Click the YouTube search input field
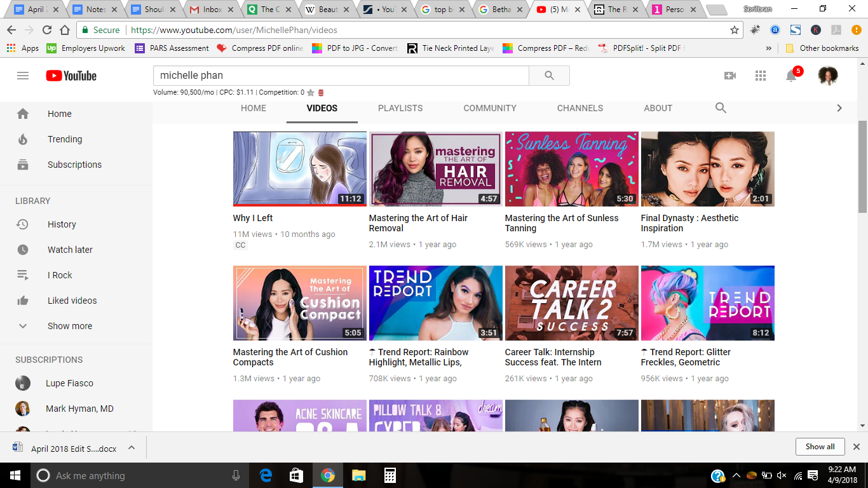The width and height of the screenshot is (868, 488). 341,76
